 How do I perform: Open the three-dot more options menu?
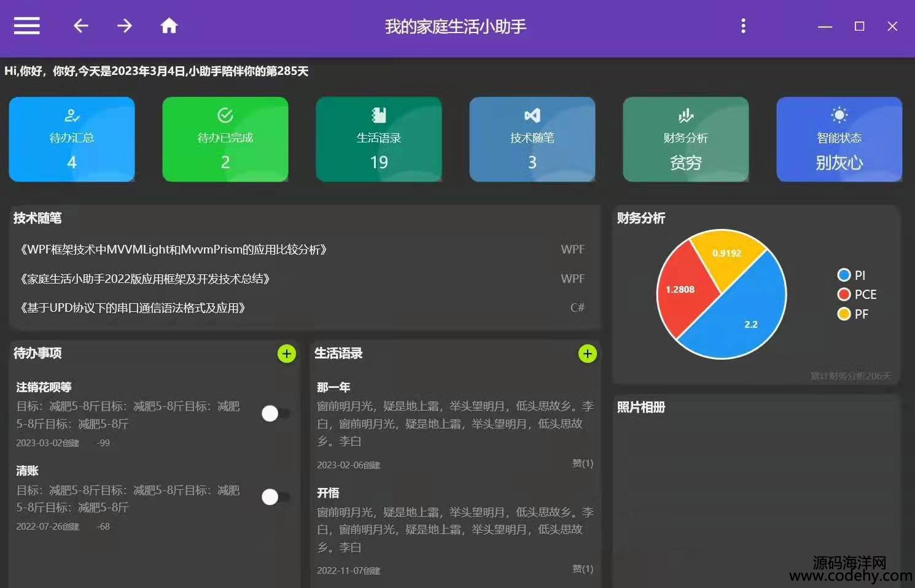tap(743, 26)
